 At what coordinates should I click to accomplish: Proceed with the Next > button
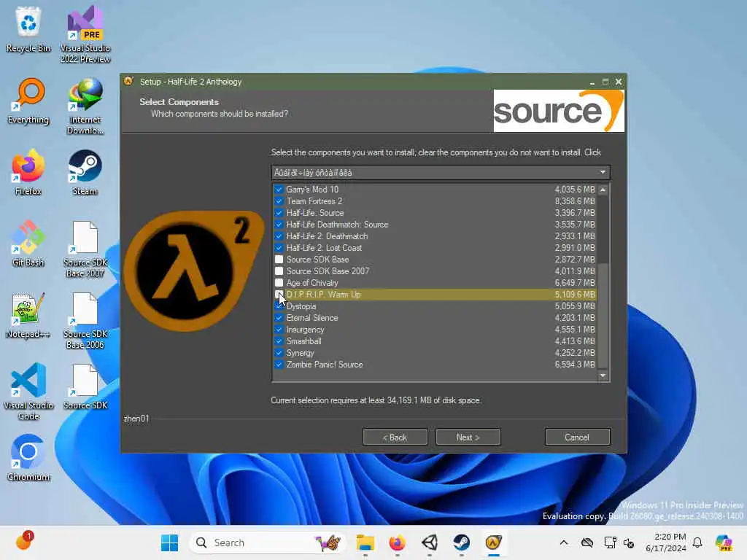(x=468, y=437)
